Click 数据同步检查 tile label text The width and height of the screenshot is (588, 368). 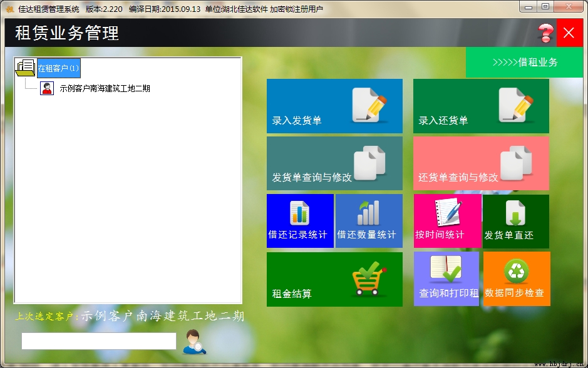[x=514, y=293]
